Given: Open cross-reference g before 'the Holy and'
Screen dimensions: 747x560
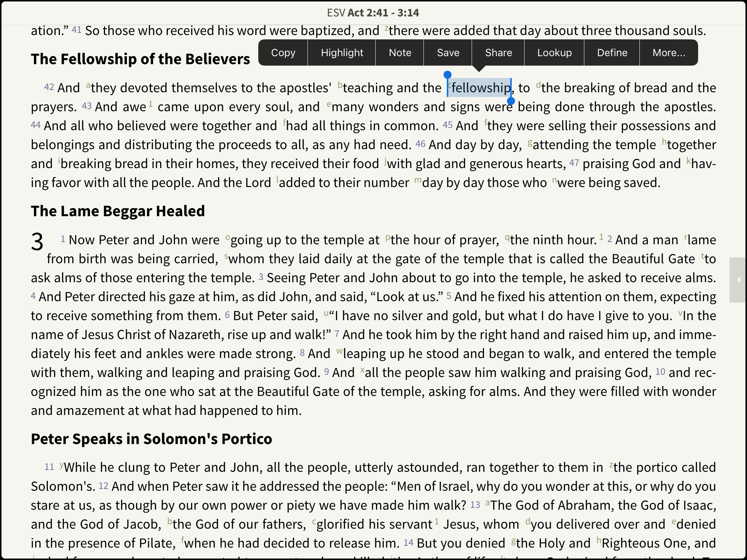Looking at the screenshot, I should (514, 541).
